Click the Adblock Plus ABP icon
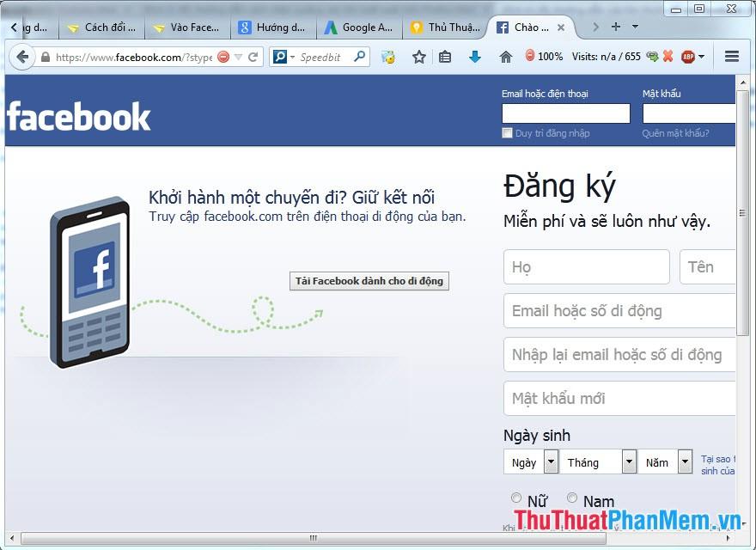The width and height of the screenshot is (756, 550). (x=687, y=57)
